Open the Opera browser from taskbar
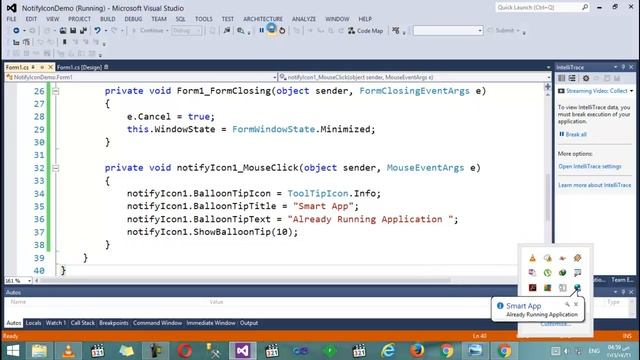640x360 pixels. click(184, 351)
